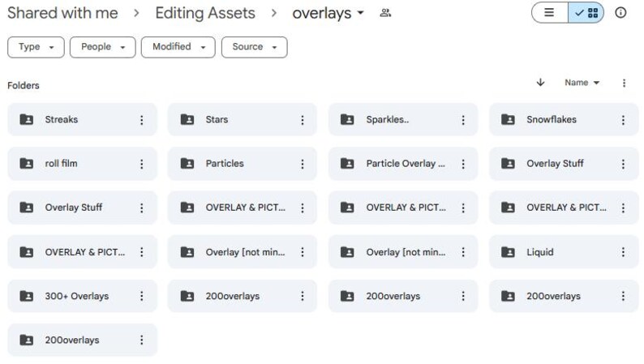Go to Shared with me breadcrumb
The image size is (644, 364).
pos(62,13)
